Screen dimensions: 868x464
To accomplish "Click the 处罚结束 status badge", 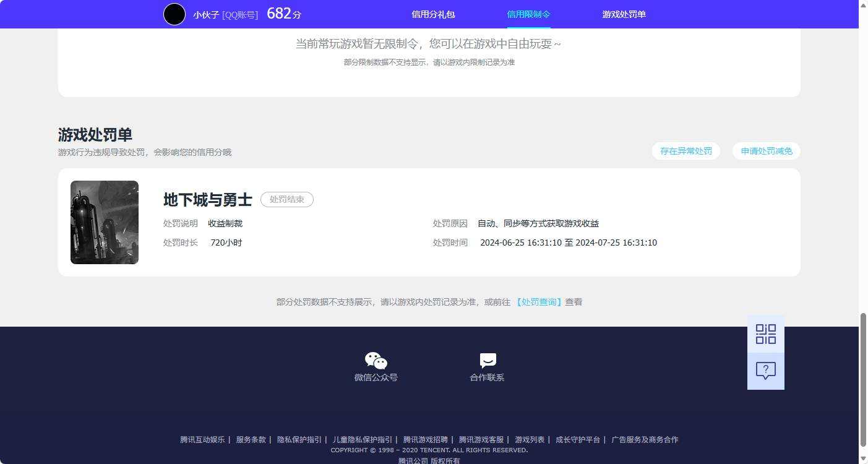I will 287,199.
